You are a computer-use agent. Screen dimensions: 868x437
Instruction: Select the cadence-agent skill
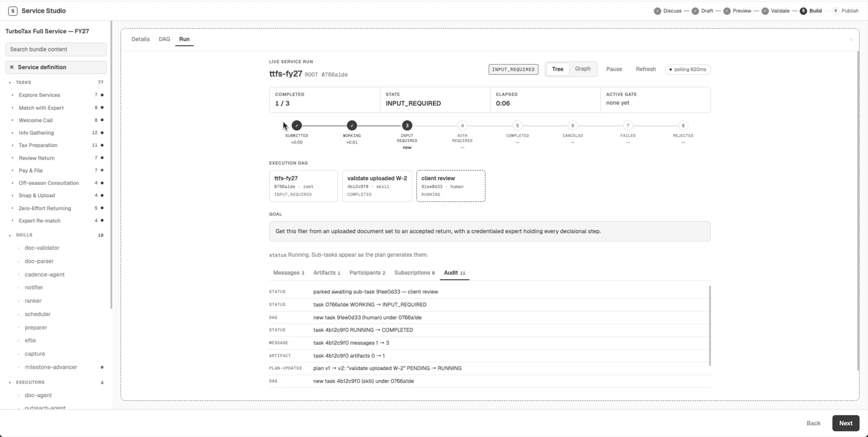(x=44, y=274)
